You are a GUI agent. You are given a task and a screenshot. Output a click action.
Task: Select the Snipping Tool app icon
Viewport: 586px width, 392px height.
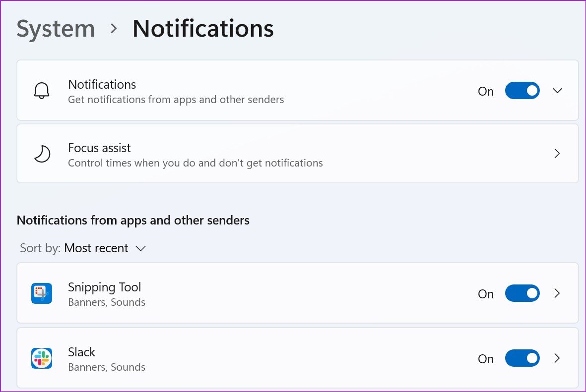(42, 293)
